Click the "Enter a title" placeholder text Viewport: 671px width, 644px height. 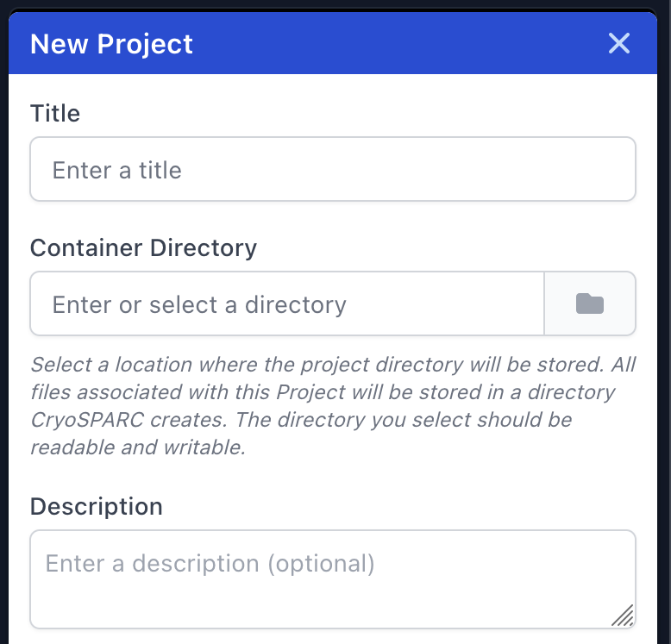tap(117, 171)
